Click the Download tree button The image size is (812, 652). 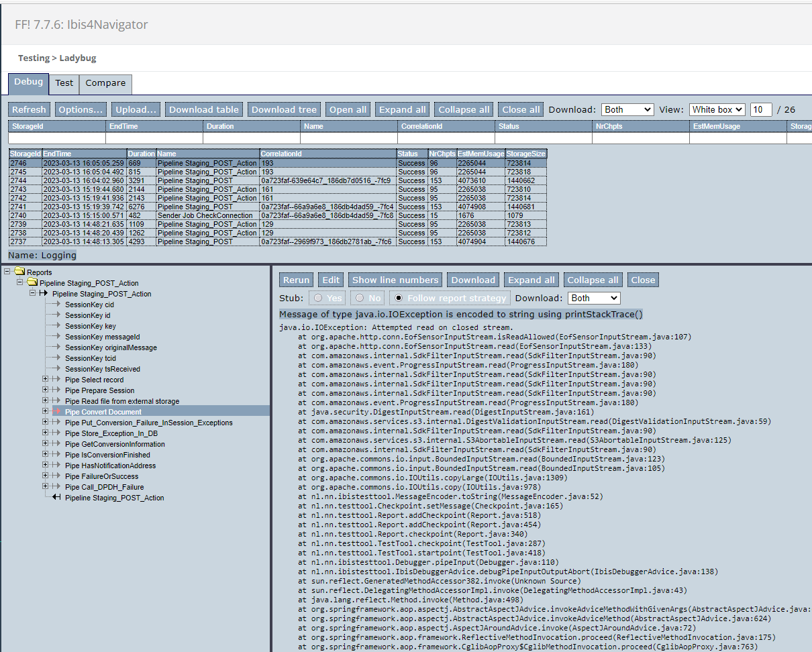pos(284,109)
